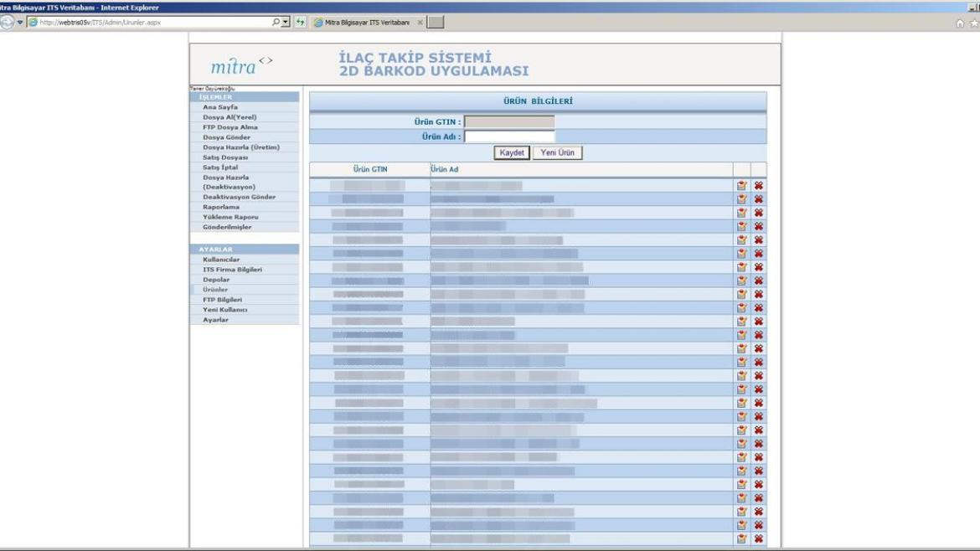Open Dosya Hazırla (Üretim) page
Screen dimensions: 980x551
241,147
